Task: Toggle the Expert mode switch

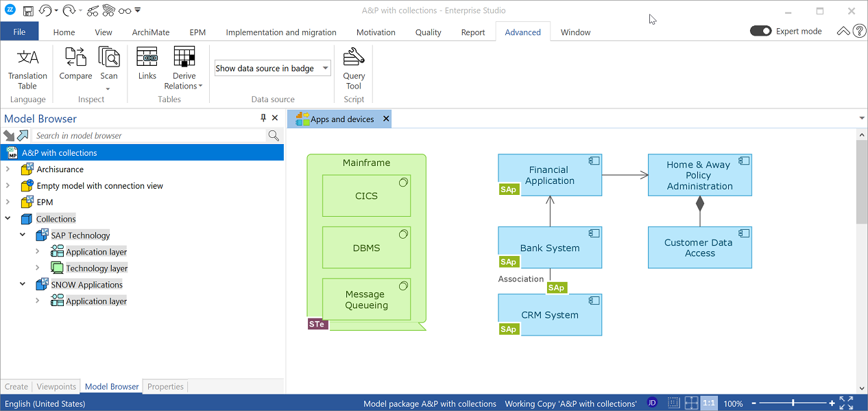Action: (x=761, y=32)
